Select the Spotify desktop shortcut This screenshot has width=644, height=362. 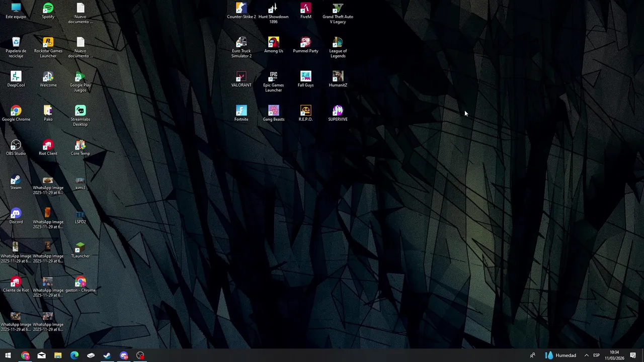(x=48, y=11)
